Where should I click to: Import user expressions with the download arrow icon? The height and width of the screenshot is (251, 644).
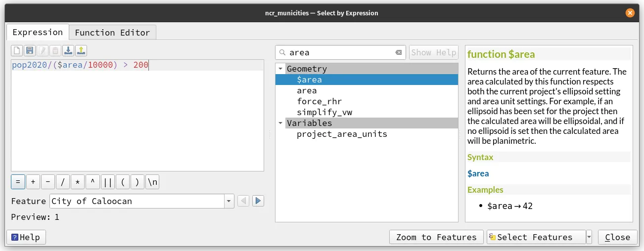tap(68, 50)
